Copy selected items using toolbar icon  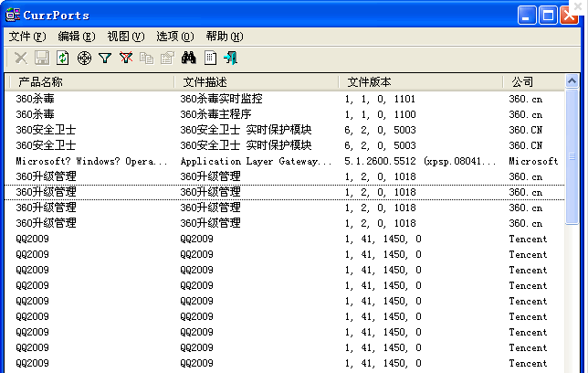[147, 59]
